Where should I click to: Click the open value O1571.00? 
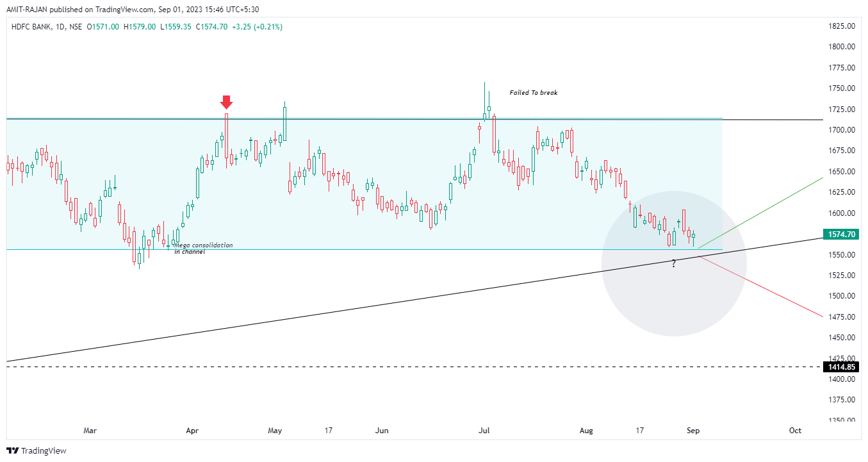click(x=104, y=27)
